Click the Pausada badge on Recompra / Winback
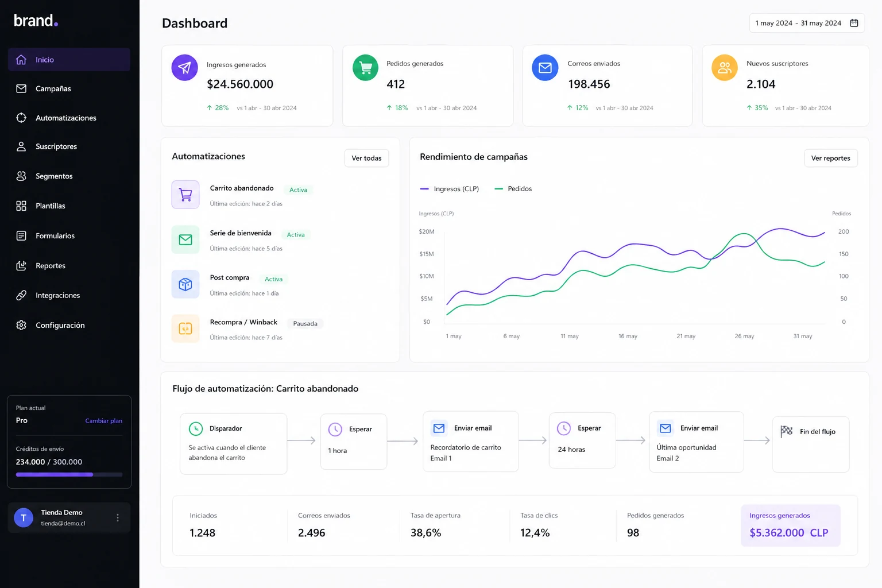The image size is (882, 588). click(305, 323)
